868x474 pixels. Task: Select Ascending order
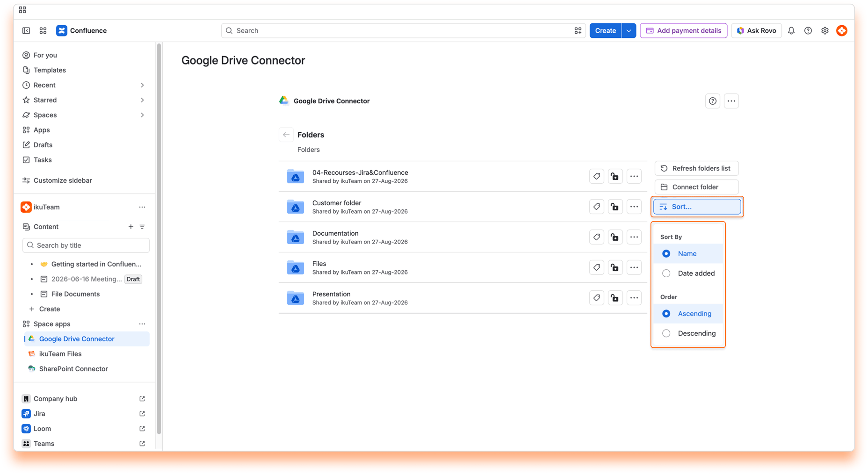click(688, 314)
